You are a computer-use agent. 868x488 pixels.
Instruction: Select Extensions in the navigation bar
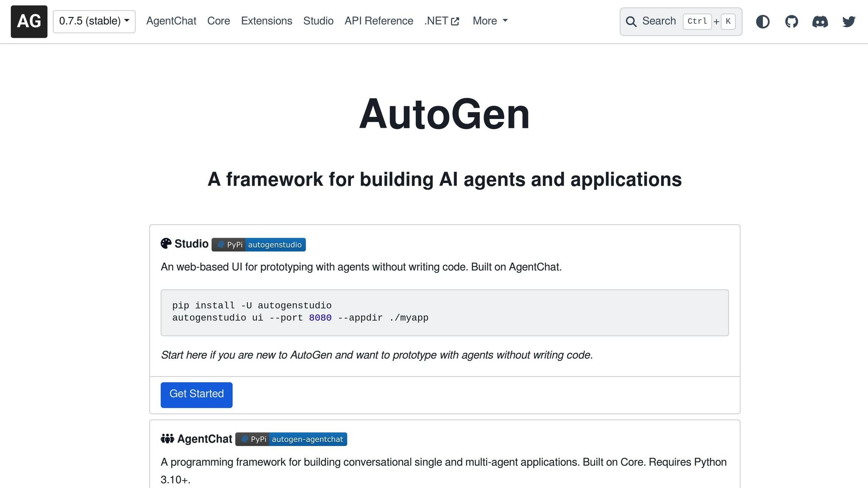[x=267, y=21]
